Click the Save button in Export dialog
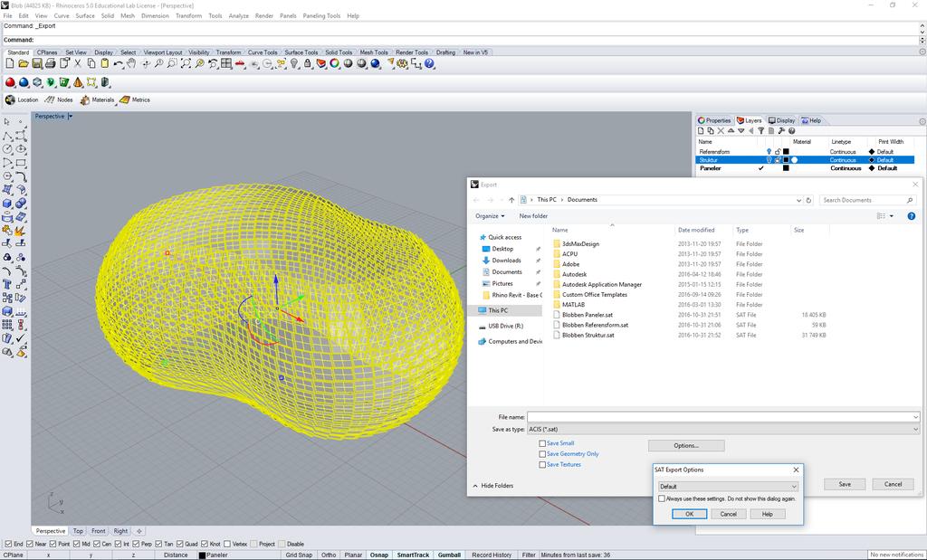The image size is (927, 560). pyautogui.click(x=845, y=484)
